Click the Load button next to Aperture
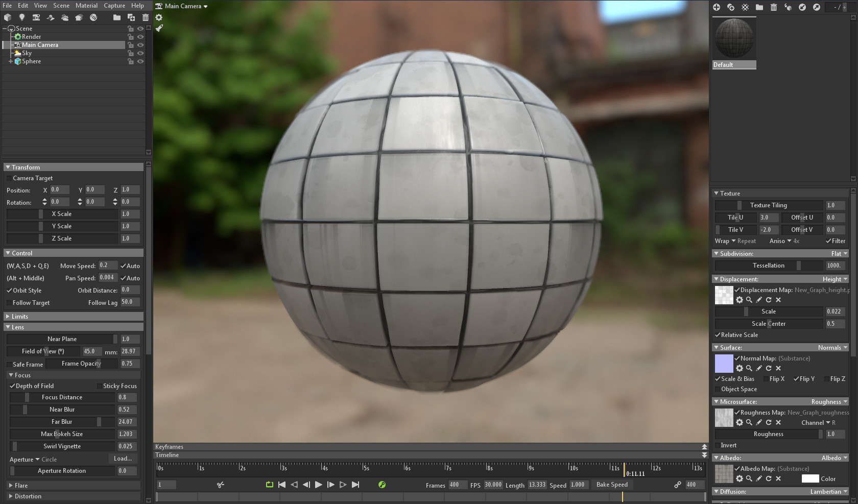858x504 pixels. pyautogui.click(x=122, y=459)
